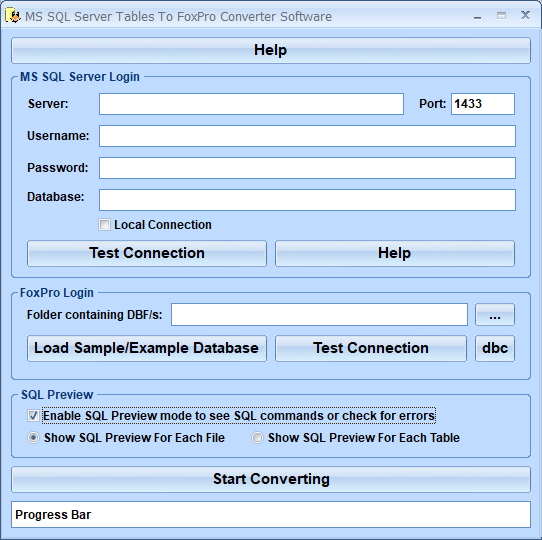Viewport: 542px width, 540px height.
Task: Click the Folder containing DBF/s field
Action: pos(319,315)
